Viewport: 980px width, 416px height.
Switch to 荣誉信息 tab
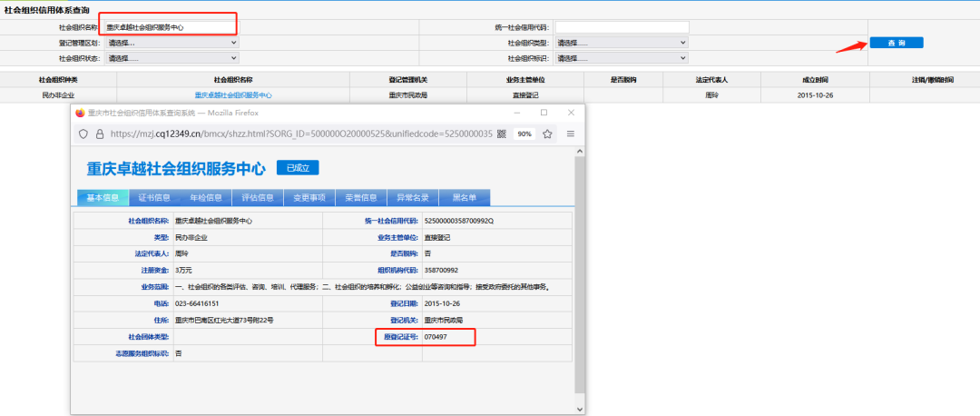click(361, 197)
